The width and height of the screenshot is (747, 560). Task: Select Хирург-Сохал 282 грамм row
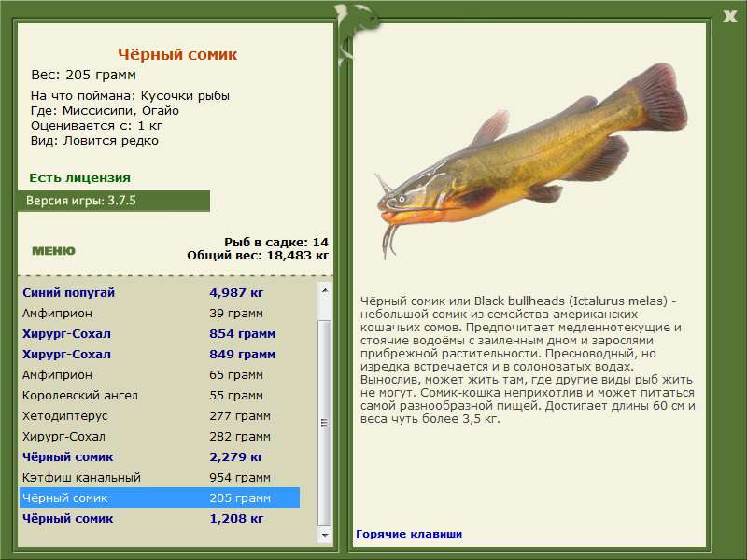point(160,436)
